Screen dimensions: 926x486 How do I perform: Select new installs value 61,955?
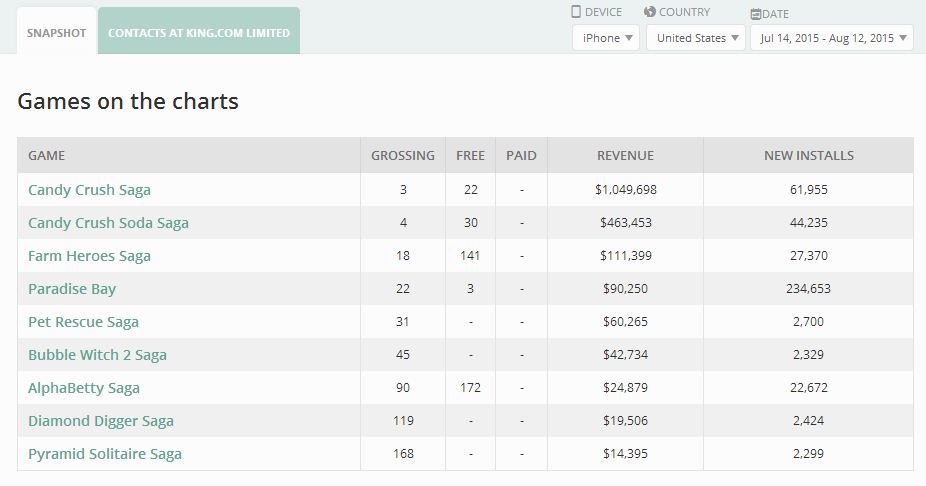coord(808,190)
